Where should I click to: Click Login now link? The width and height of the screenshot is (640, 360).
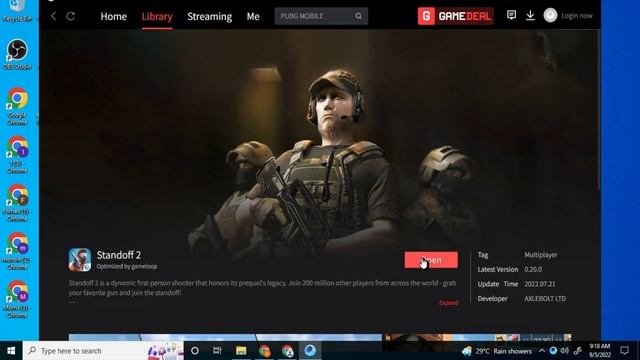577,16
